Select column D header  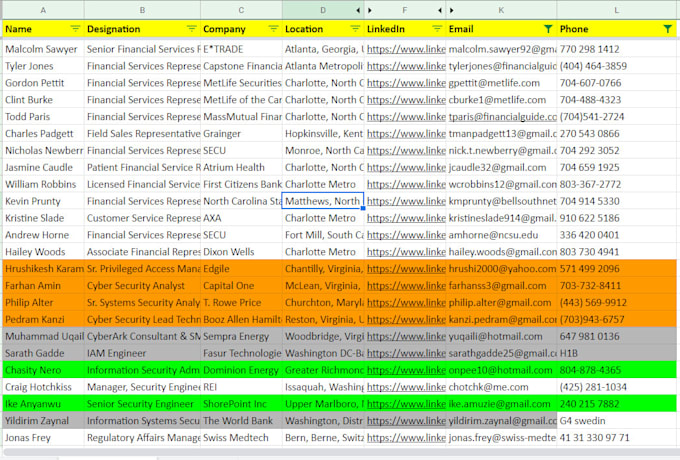[323, 10]
